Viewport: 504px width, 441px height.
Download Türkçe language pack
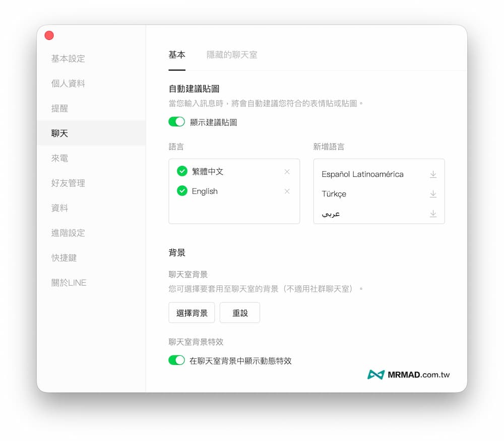click(x=433, y=194)
